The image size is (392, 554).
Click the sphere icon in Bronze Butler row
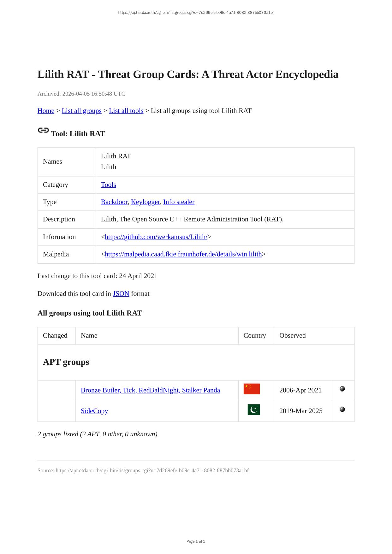click(342, 389)
